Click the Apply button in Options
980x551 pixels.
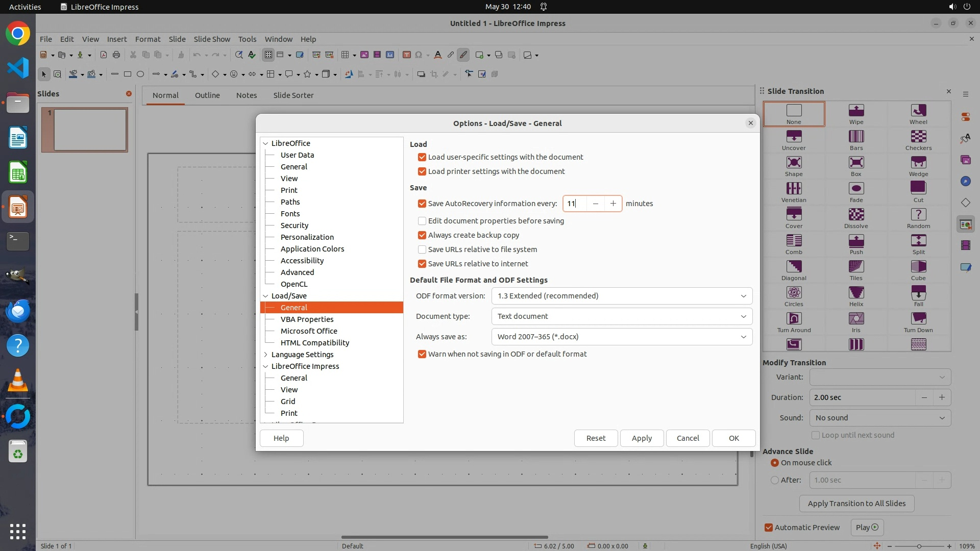click(x=641, y=438)
